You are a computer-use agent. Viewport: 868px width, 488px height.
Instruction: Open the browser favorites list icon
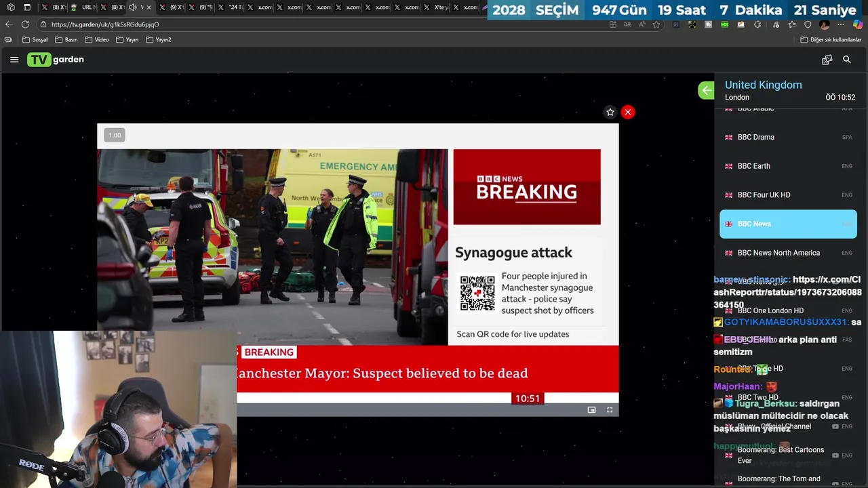(x=791, y=24)
